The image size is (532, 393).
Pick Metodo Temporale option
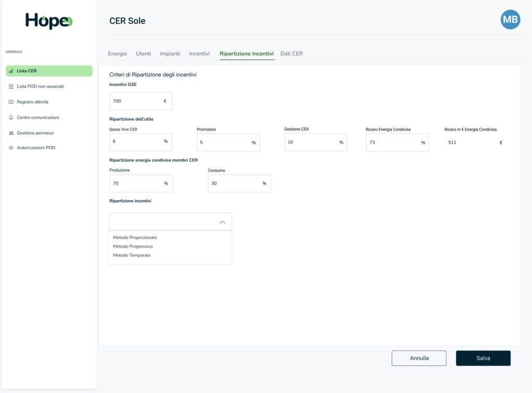pyautogui.click(x=131, y=255)
